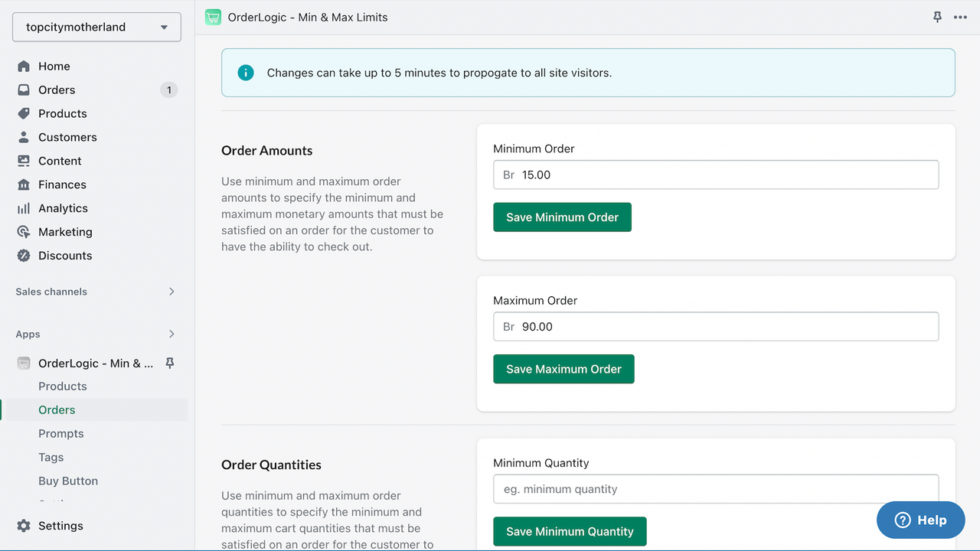Viewport: 980px width, 551px height.
Task: Open the Tags section of OrderLogic
Action: pyautogui.click(x=51, y=457)
